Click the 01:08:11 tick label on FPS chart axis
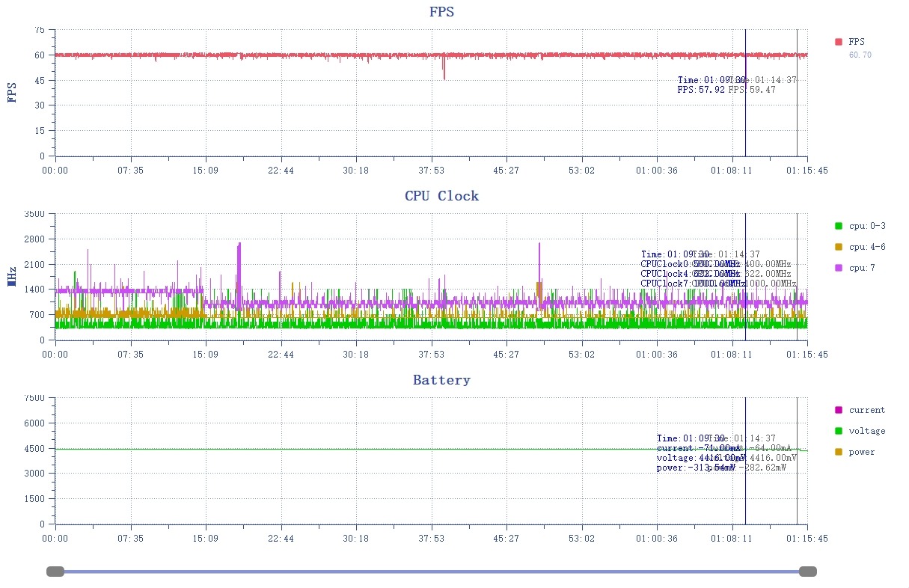Viewport: 909px width, 588px height. pos(732,171)
